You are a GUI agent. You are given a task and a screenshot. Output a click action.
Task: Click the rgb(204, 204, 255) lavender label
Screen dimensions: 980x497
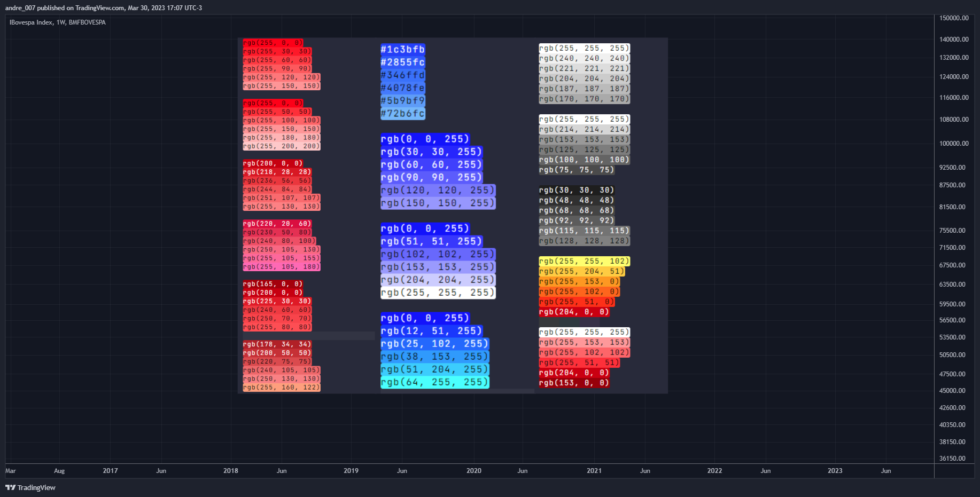[x=438, y=280]
